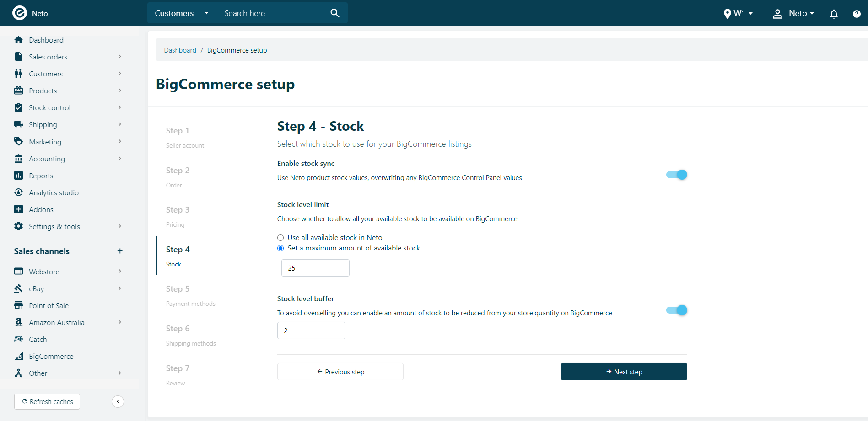The height and width of the screenshot is (421, 868).
Task: Click the Marketing tag icon
Action: coord(18,141)
